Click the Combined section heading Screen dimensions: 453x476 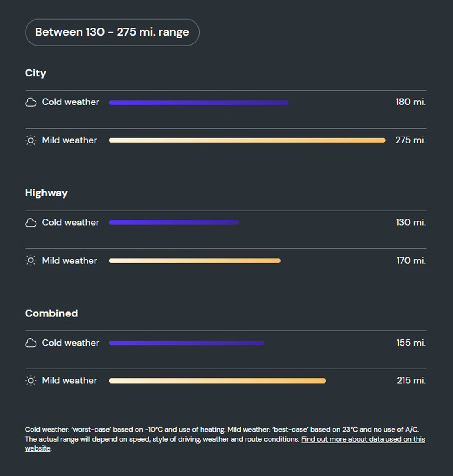tap(51, 313)
